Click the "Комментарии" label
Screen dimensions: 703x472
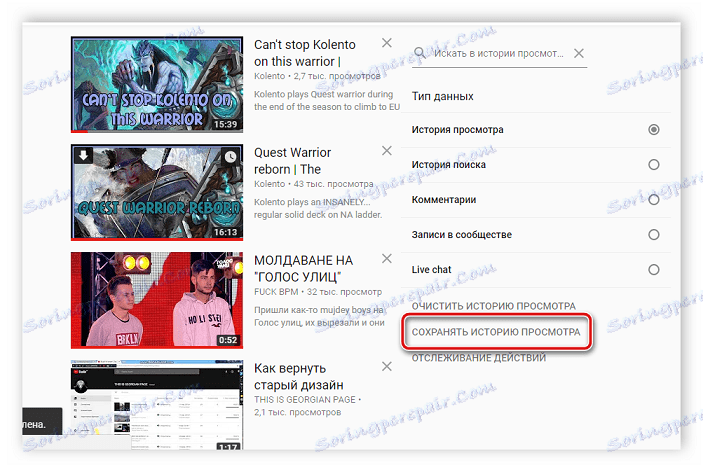point(444,199)
